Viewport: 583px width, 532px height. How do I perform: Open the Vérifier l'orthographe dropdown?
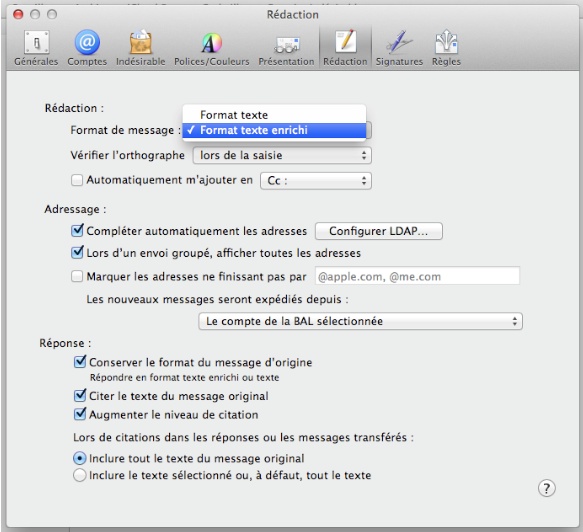pos(282,155)
